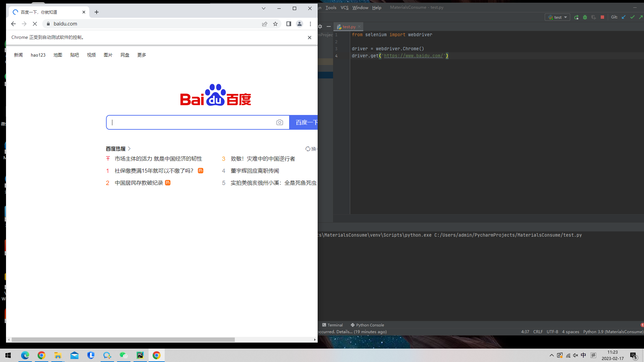The width and height of the screenshot is (644, 362).
Task: Open the Window menu in PyCharm
Action: [360, 7]
